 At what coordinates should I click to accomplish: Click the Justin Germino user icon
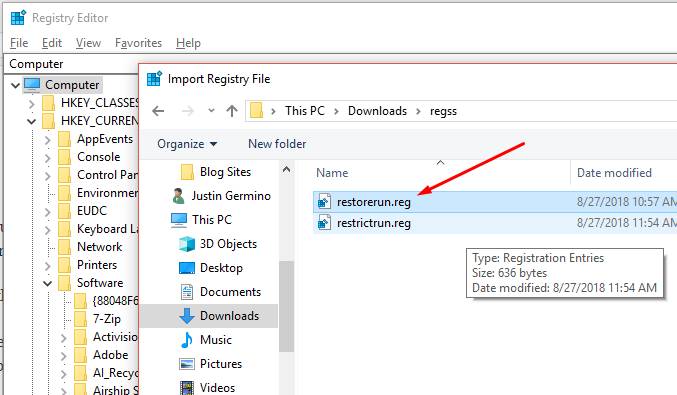pos(178,196)
